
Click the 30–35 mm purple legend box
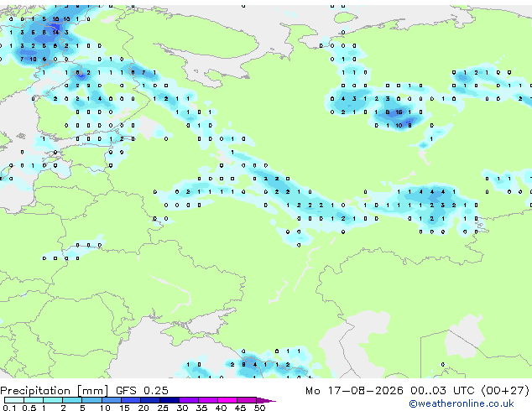coord(188,400)
